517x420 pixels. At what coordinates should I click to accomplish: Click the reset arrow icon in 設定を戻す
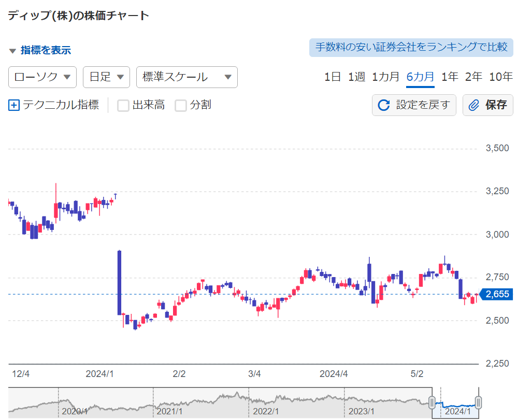(x=384, y=106)
